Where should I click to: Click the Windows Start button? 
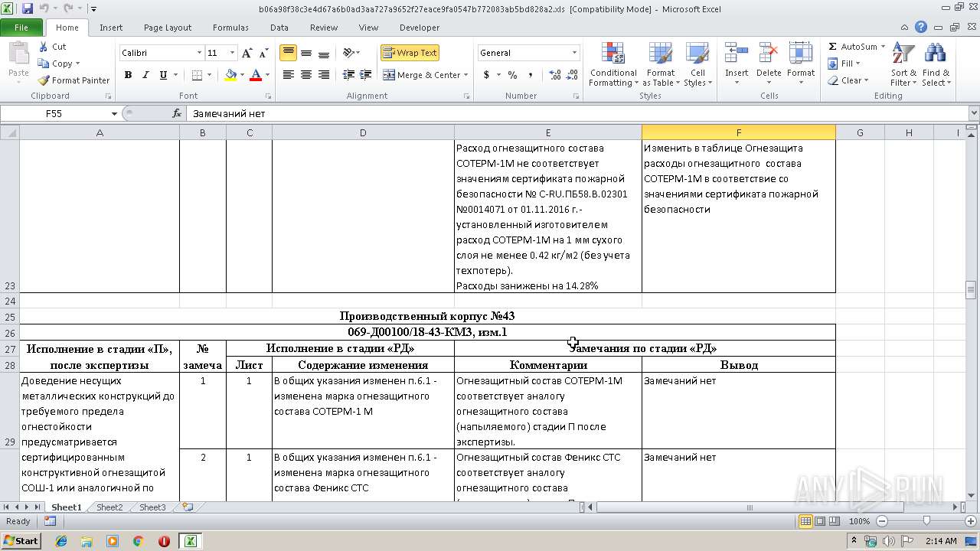coord(21,540)
